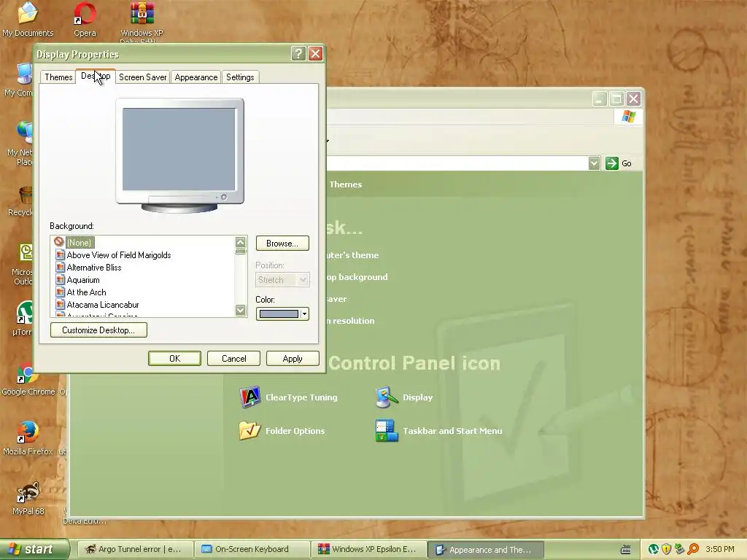Open the Folder Options icon in Control Panel
Image resolution: width=747 pixels, height=560 pixels.
tap(249, 430)
